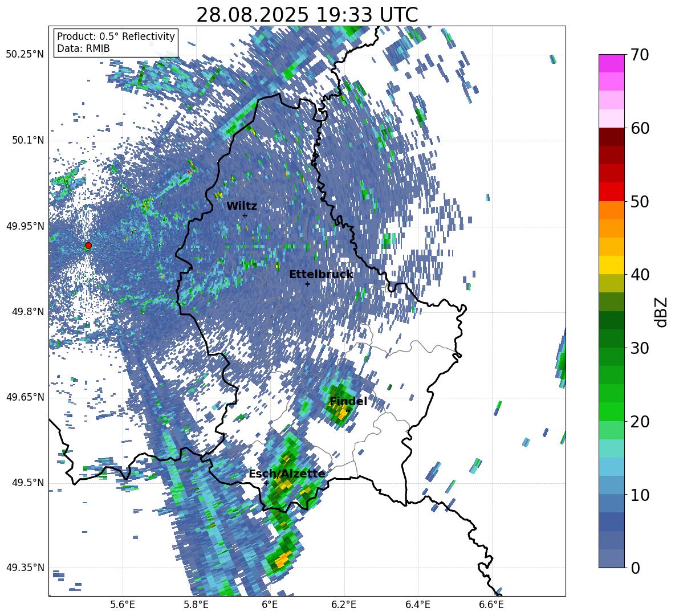Click the 50.25°N latitude label
Image resolution: width=675 pixels, height=616 pixels.
coord(25,55)
